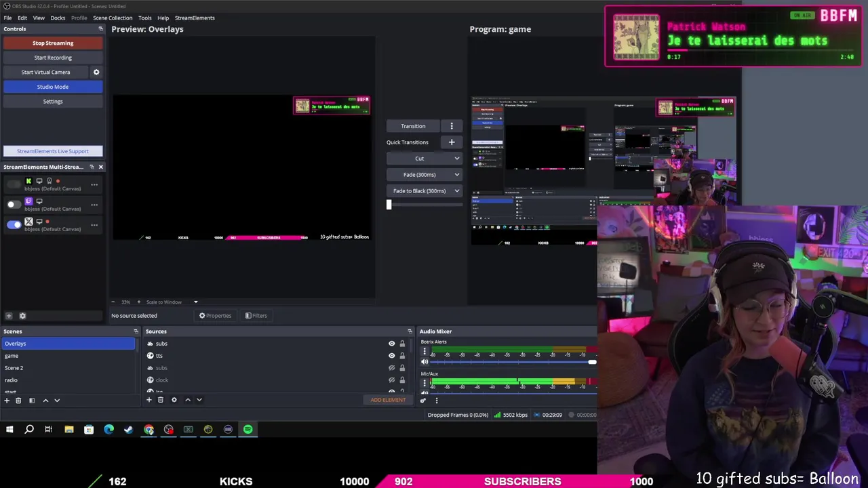
Task: Add stream destination with plus icon
Action: click(x=9, y=316)
